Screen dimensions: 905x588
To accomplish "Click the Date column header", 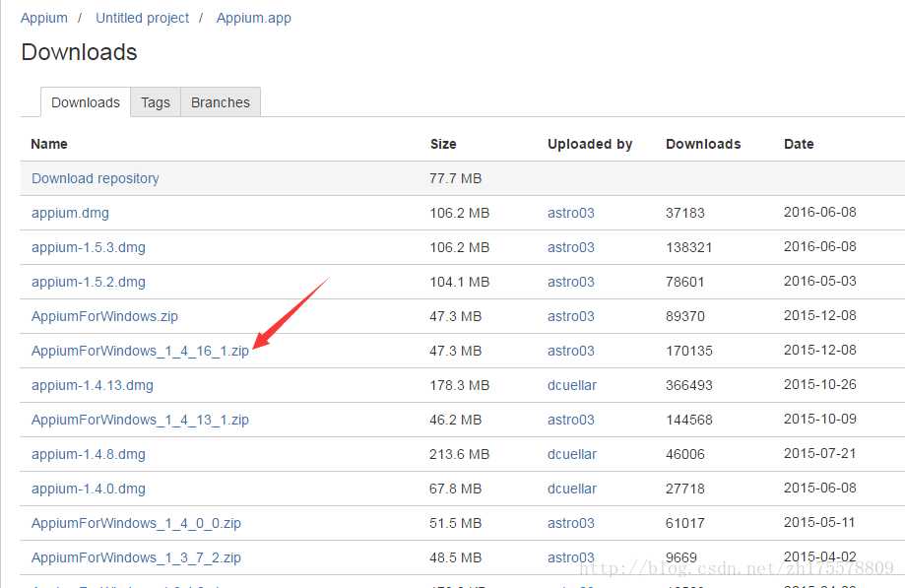I will (799, 144).
